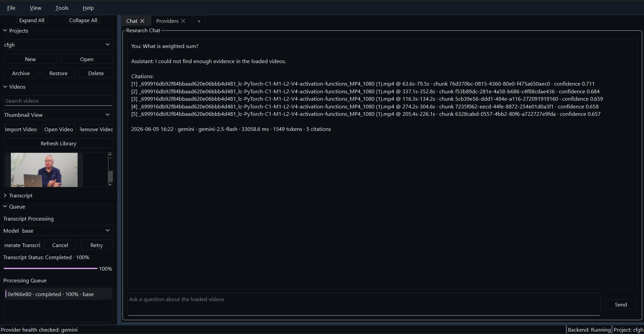Viewport: 644px width, 334px height.
Task: Click the 'Citations:' heading
Action: [x=142, y=76]
